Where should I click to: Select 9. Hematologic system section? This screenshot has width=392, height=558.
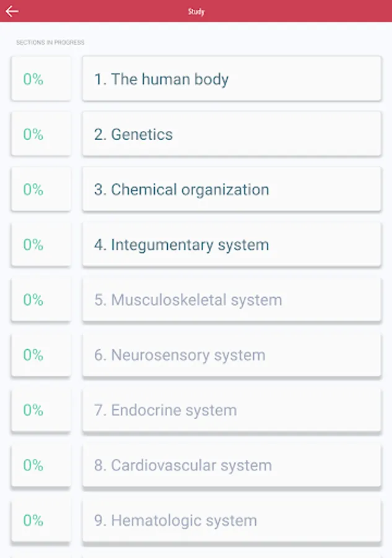pos(231,520)
